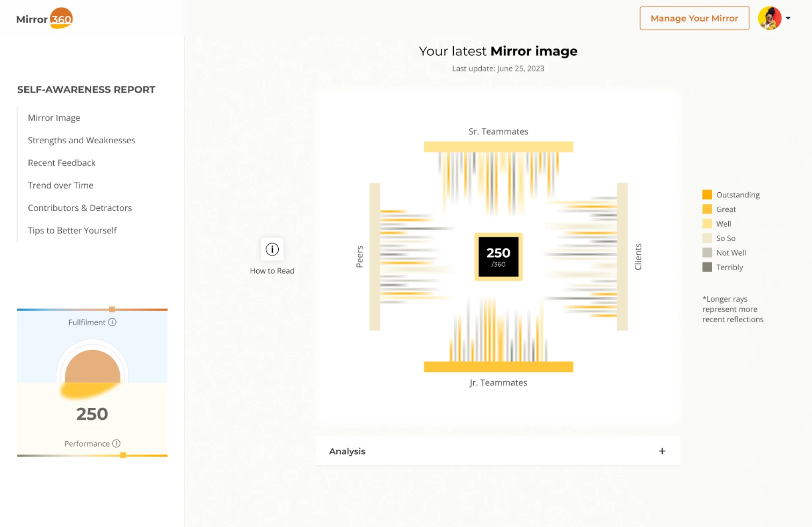Select Trend over Time
This screenshot has height=527, width=812.
coord(60,185)
